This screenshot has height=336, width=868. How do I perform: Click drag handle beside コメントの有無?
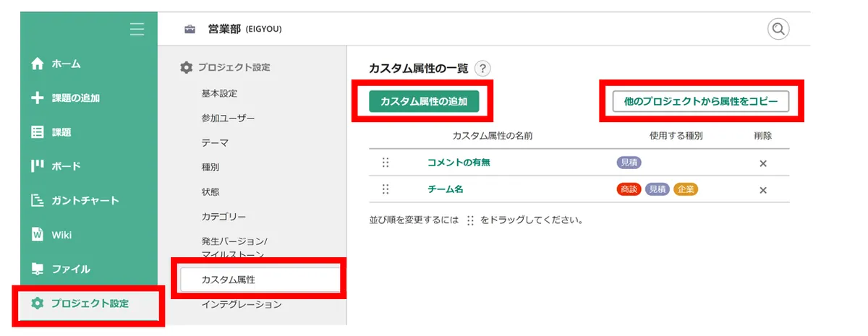386,163
